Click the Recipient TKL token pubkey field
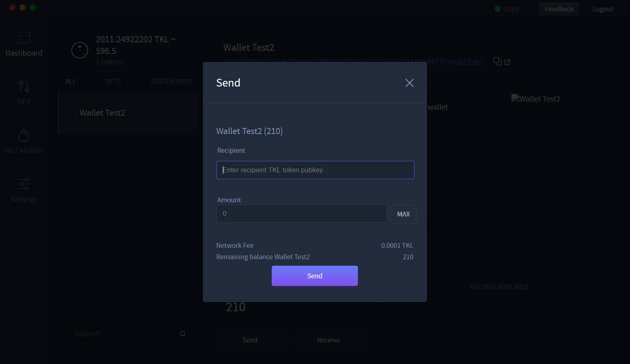630x364 pixels. pyautogui.click(x=315, y=170)
